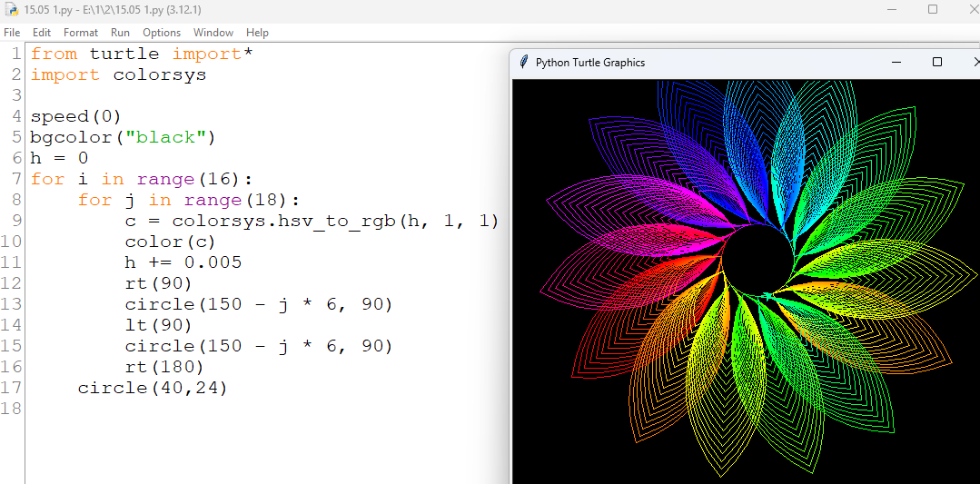
Task: Click the 'speed(0)' code line
Action: tap(75, 117)
